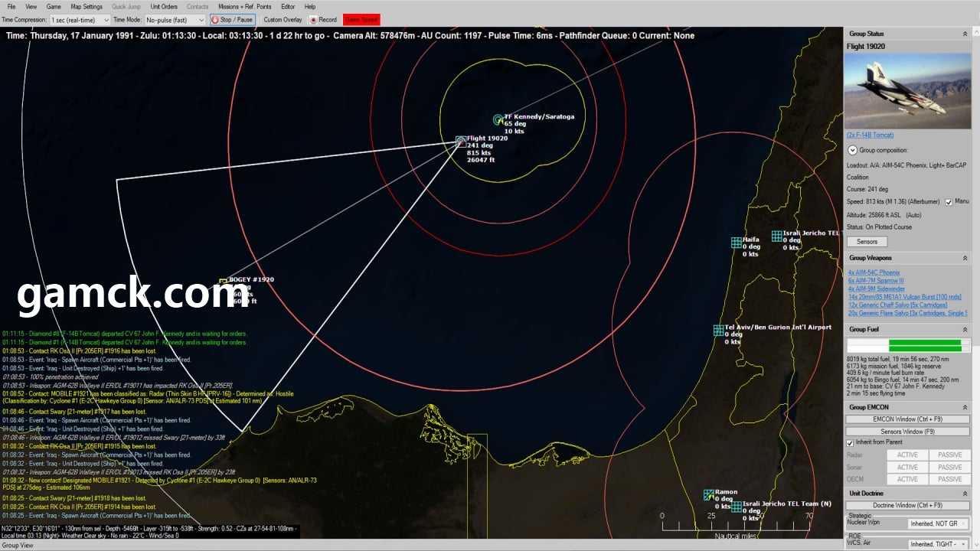Select the Haifa base marker
980x551 pixels.
click(x=736, y=243)
